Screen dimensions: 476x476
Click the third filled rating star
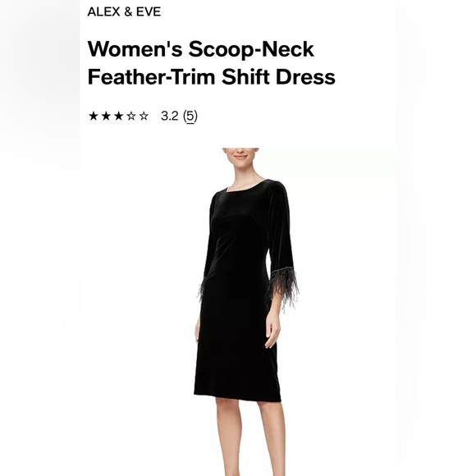click(118, 116)
